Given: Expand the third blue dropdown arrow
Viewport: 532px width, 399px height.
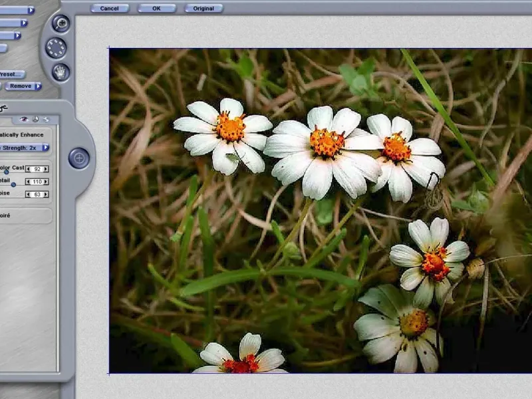Looking at the screenshot, I should (x=17, y=35).
